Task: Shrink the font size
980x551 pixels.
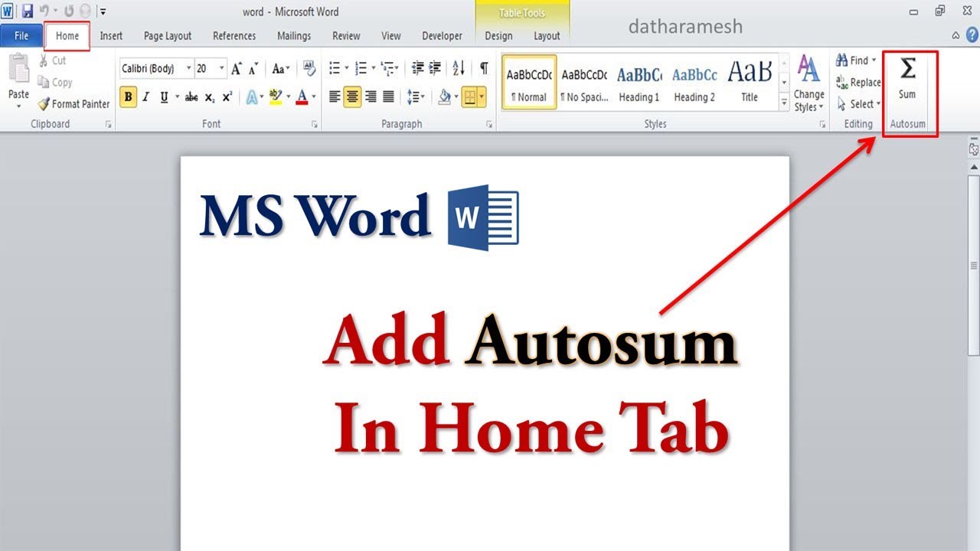Action: click(x=254, y=69)
